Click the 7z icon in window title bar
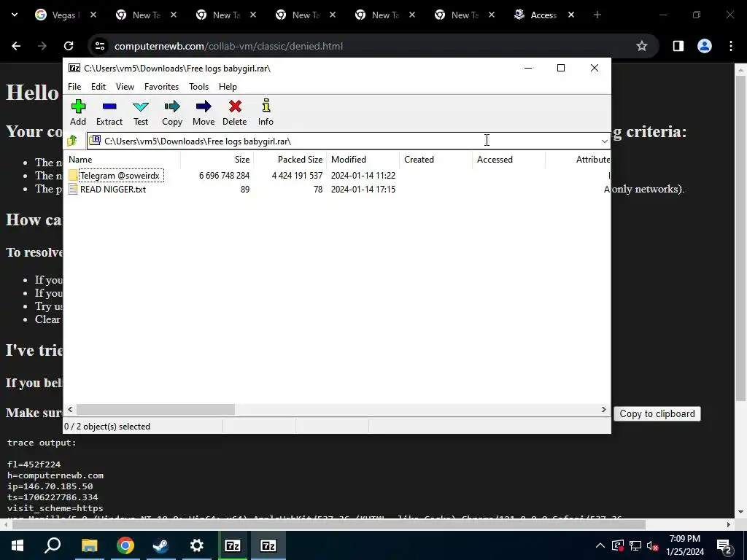The width and height of the screenshot is (747, 560). (74, 68)
